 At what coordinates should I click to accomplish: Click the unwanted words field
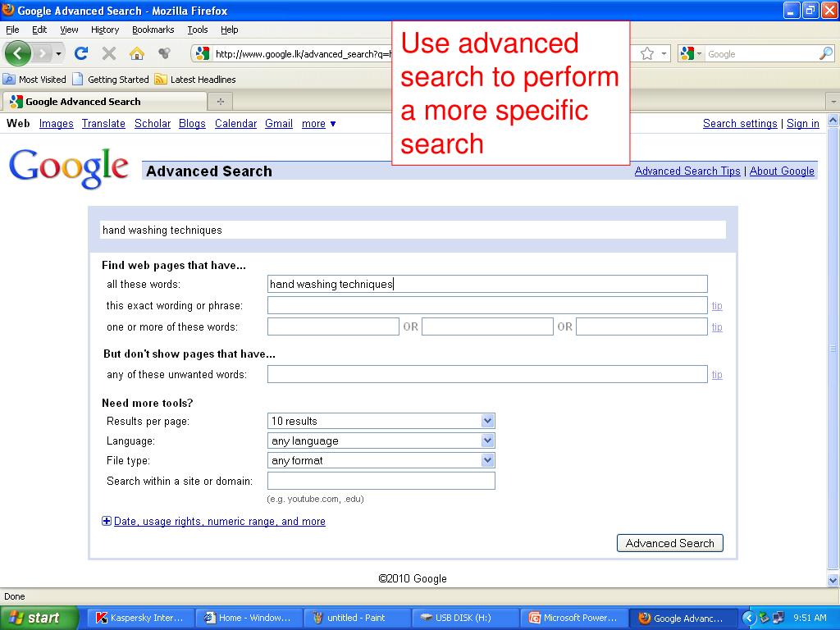click(487, 374)
